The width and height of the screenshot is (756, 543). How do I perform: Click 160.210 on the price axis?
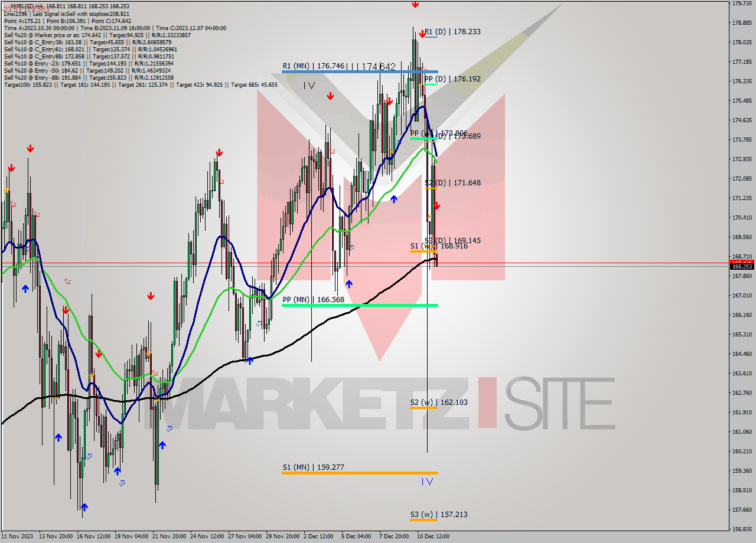point(742,452)
